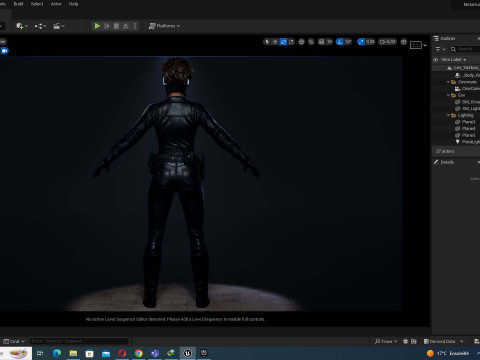Open the Derived Data dropdown
Screen dimensions: 480x360
tap(443, 341)
